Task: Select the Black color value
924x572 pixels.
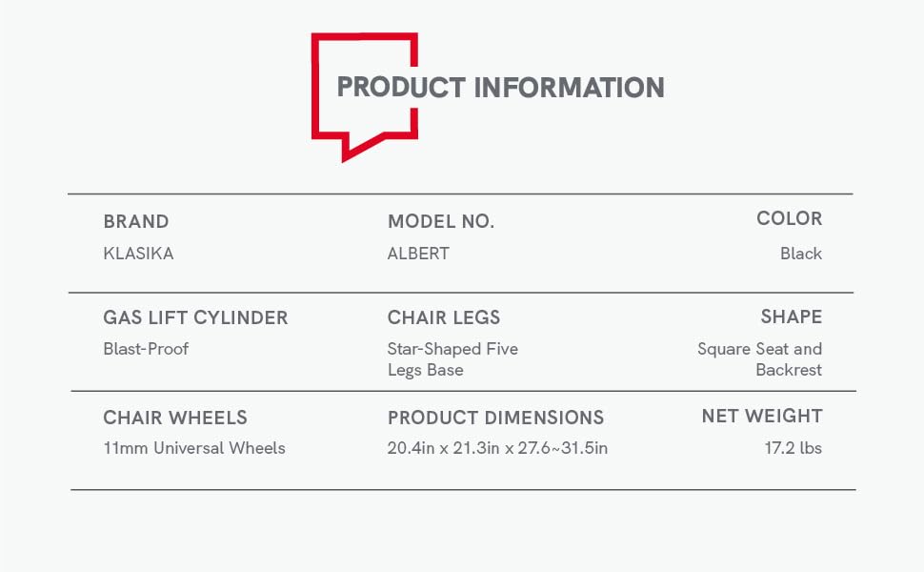Action: (x=801, y=254)
